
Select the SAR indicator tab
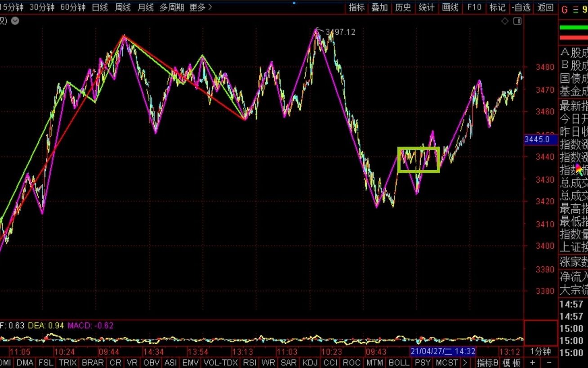pyautogui.click(x=289, y=363)
